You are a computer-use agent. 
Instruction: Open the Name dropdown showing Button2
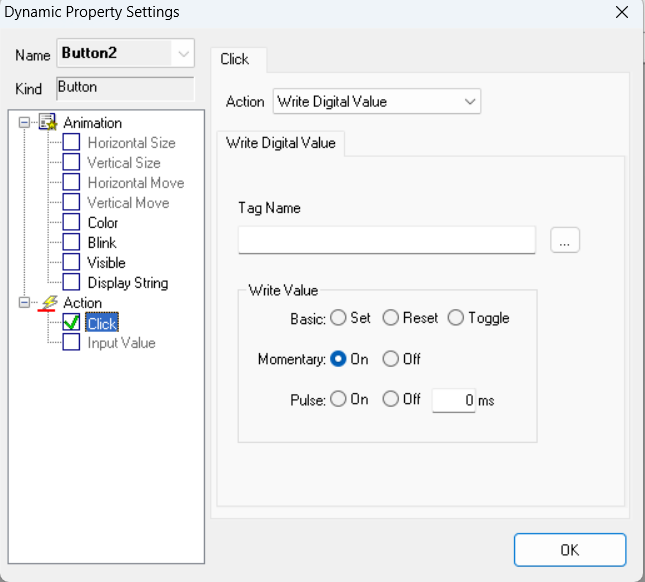click(182, 53)
